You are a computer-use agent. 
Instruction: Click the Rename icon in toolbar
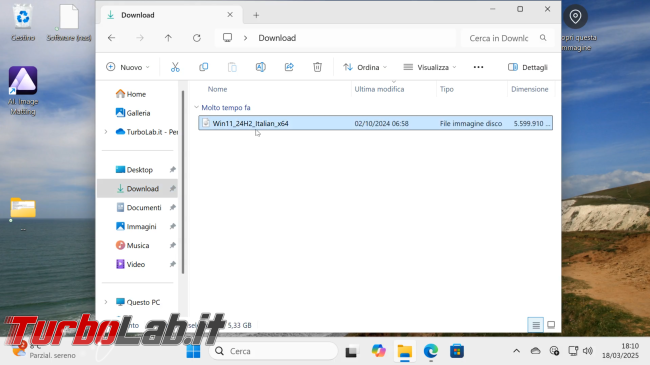click(260, 67)
